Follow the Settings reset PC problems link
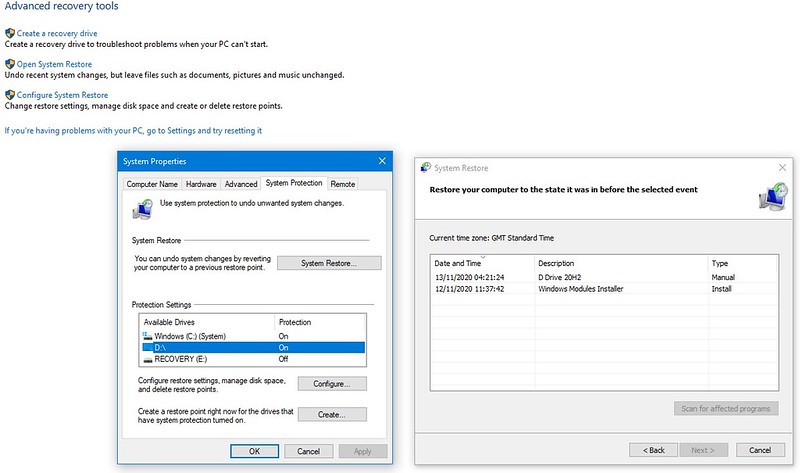800x473 pixels. (x=133, y=131)
